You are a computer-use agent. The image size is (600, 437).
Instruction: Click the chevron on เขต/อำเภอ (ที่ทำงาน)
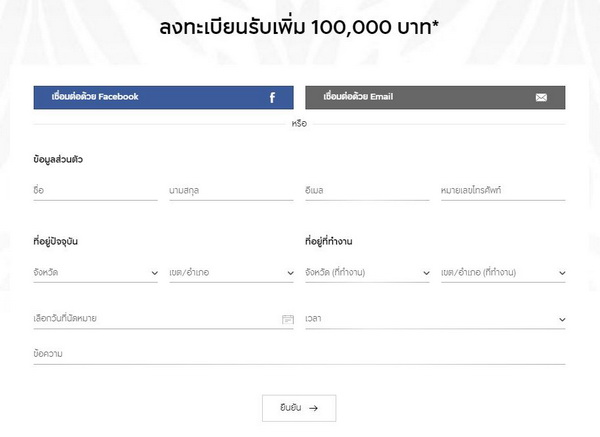click(562, 273)
